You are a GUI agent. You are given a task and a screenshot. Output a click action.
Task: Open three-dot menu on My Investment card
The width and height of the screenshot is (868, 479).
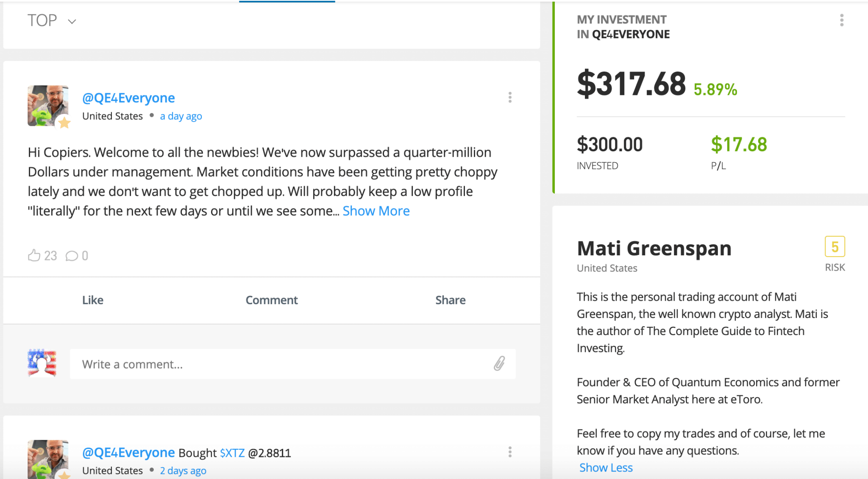[842, 20]
